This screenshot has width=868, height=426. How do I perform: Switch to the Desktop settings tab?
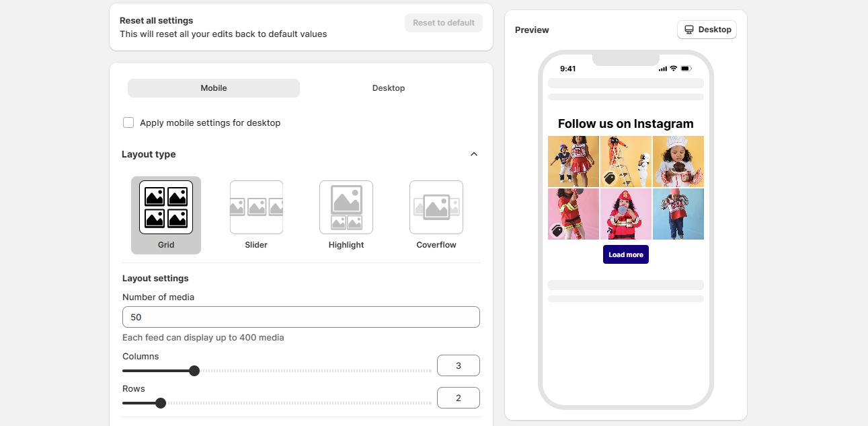click(x=389, y=88)
